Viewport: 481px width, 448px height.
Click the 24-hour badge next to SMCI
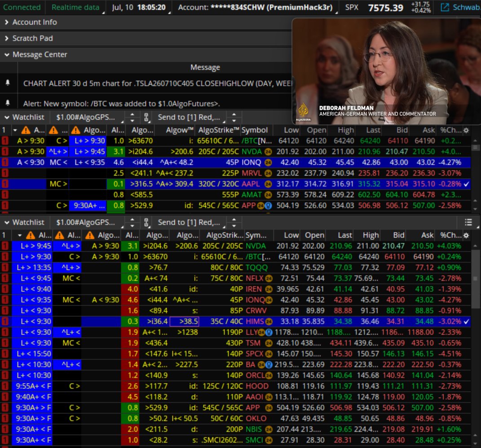[269, 440]
